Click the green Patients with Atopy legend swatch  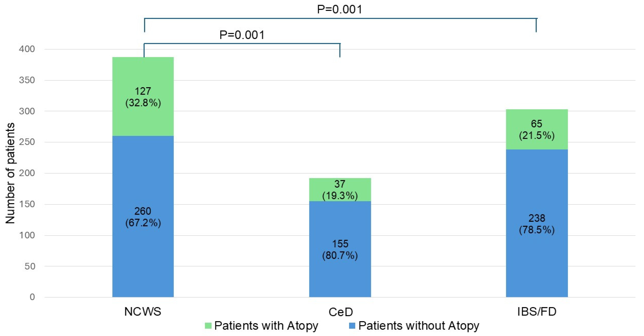(x=208, y=326)
